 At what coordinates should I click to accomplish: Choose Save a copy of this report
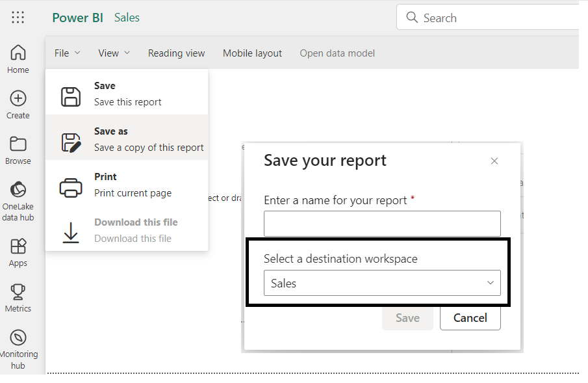(127, 137)
